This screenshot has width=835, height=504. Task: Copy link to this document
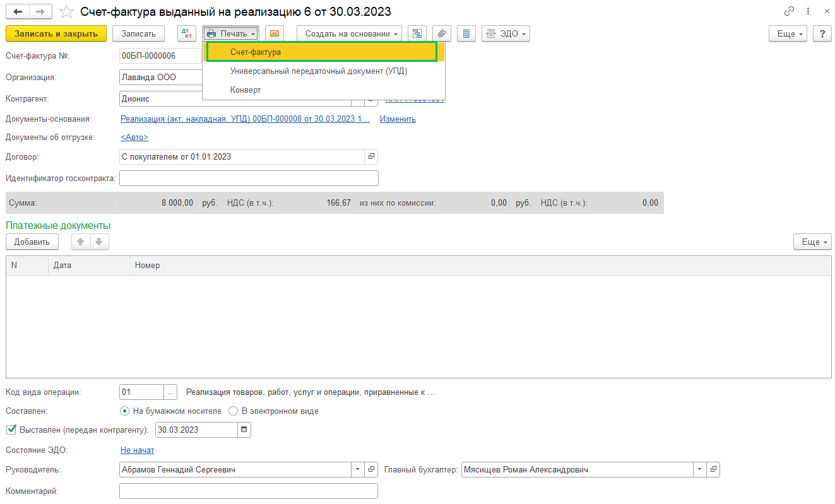point(789,11)
